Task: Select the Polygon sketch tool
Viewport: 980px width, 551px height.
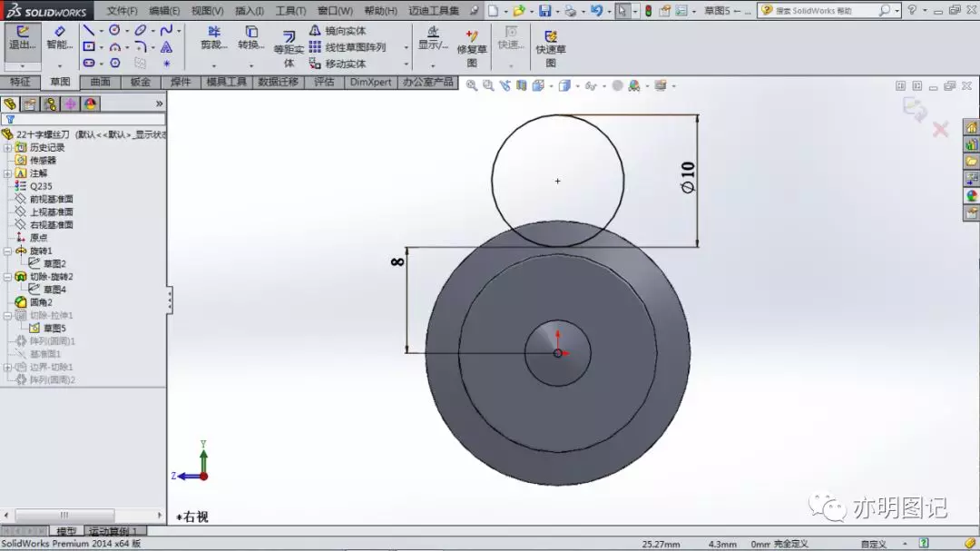Action: pos(115,64)
